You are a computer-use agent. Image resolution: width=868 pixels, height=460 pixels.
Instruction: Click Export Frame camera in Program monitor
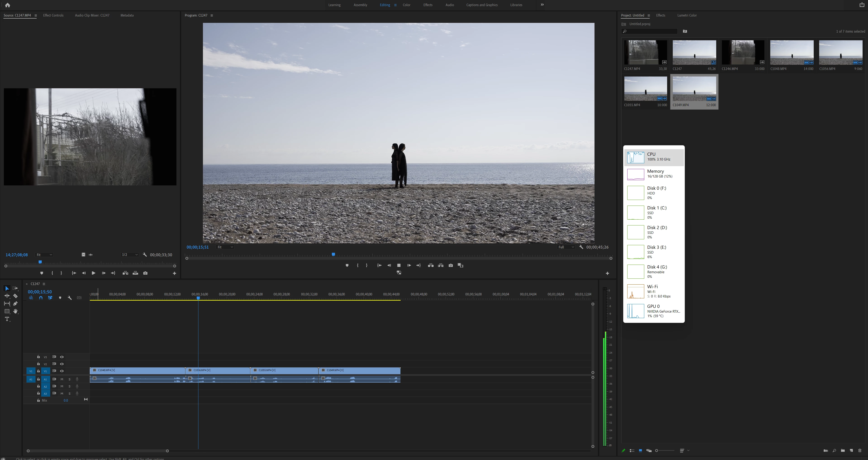coord(450,265)
